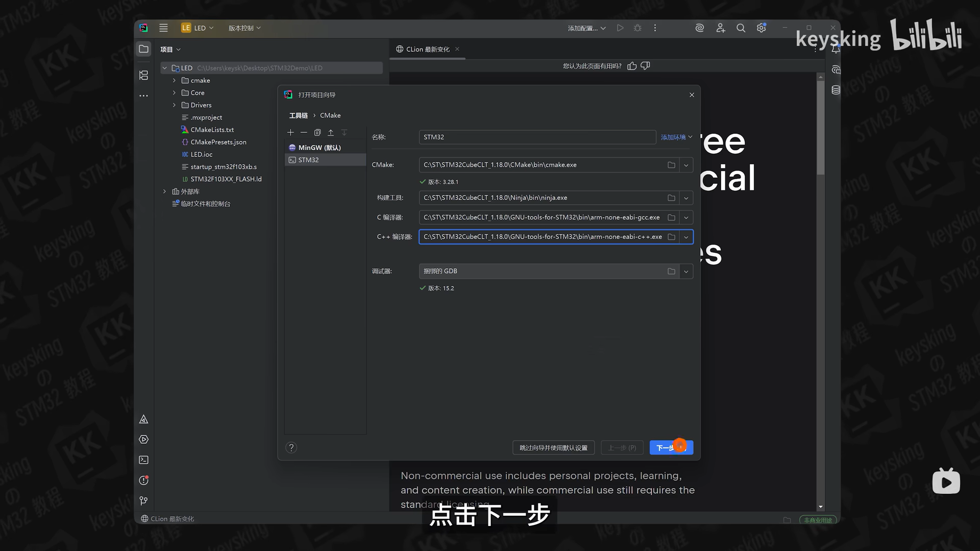The image size is (980, 551).
Task: Show more tool windows ellipsis
Action: pos(144,95)
